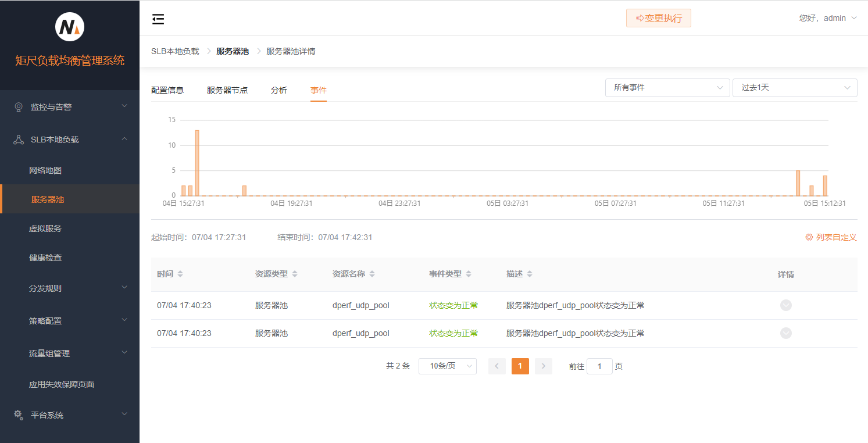This screenshot has height=443, width=868.
Task: Expand details arrow for first event row
Action: (x=785, y=305)
